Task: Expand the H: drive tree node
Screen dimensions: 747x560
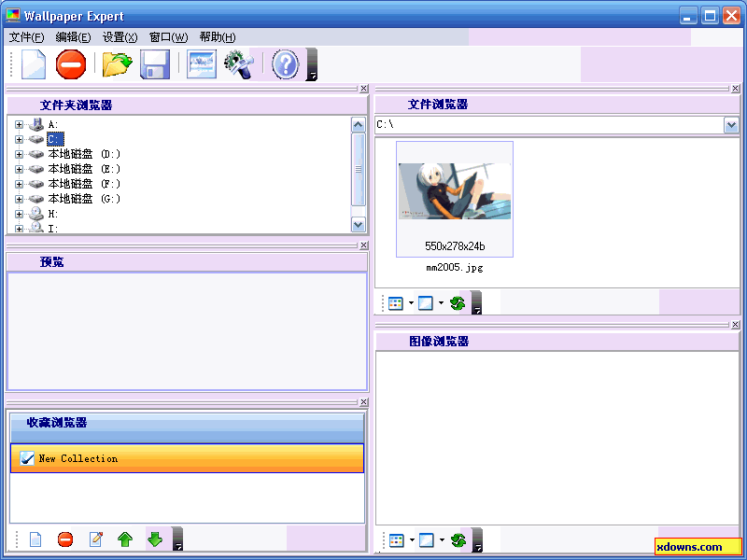Action: (19, 215)
